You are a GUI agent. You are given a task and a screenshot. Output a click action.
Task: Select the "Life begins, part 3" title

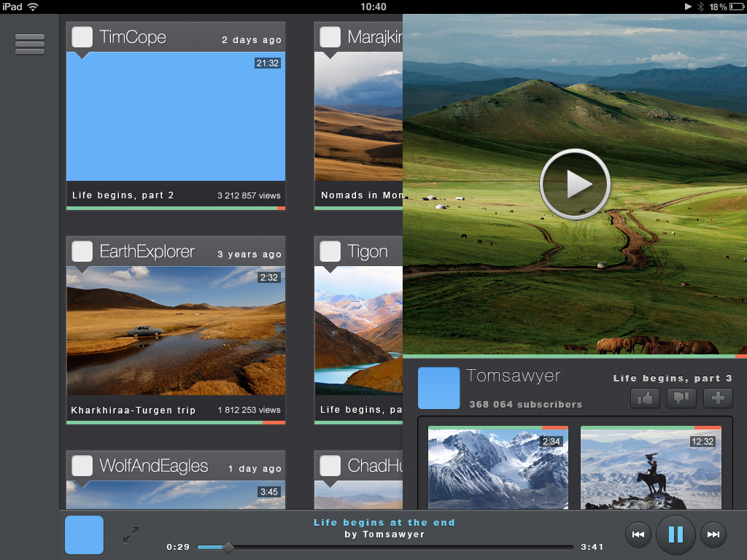673,378
